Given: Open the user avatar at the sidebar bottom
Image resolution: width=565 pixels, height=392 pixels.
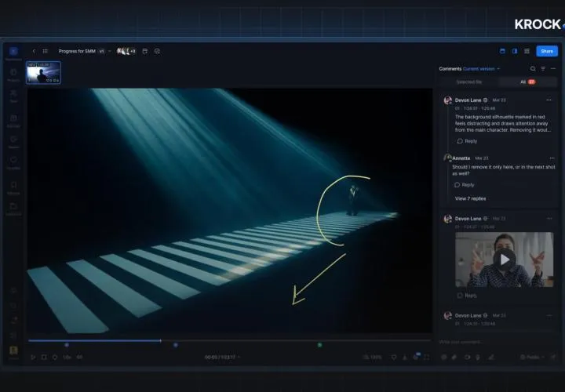Looking at the screenshot, I should pos(13,350).
